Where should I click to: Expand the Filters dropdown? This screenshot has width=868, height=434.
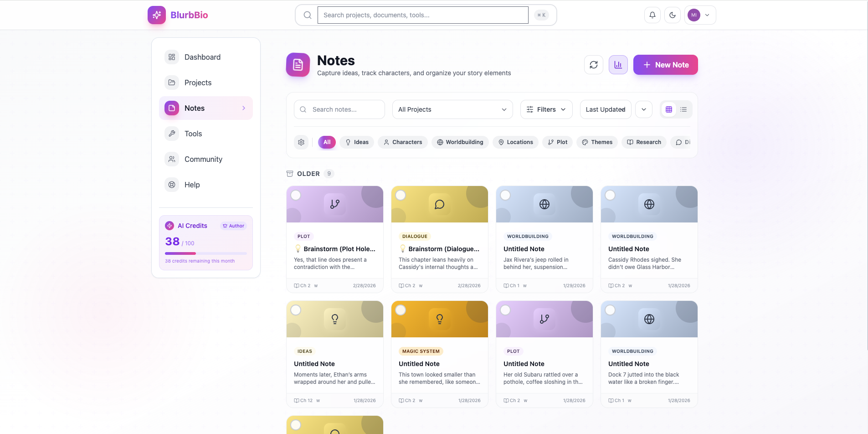coord(546,109)
